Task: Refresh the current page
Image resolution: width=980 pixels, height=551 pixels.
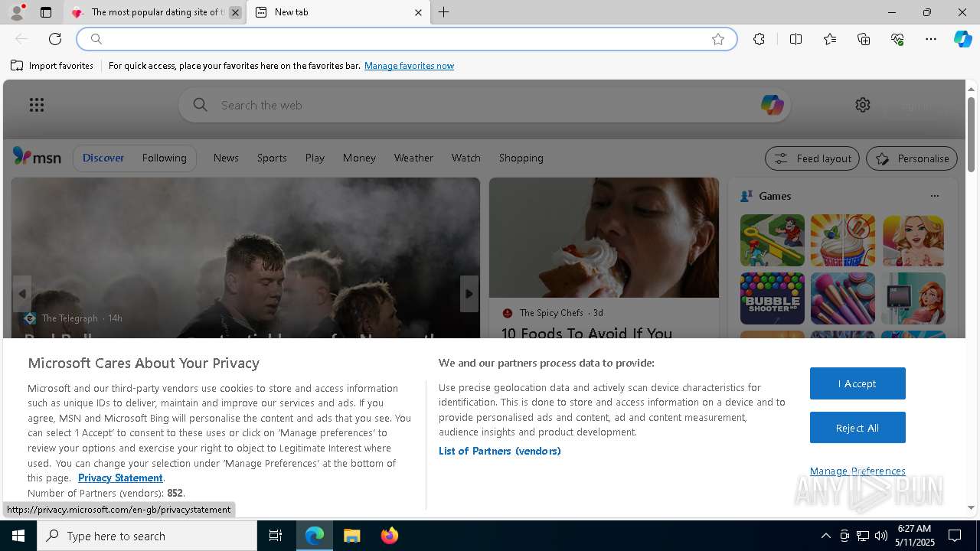Action: click(x=55, y=39)
